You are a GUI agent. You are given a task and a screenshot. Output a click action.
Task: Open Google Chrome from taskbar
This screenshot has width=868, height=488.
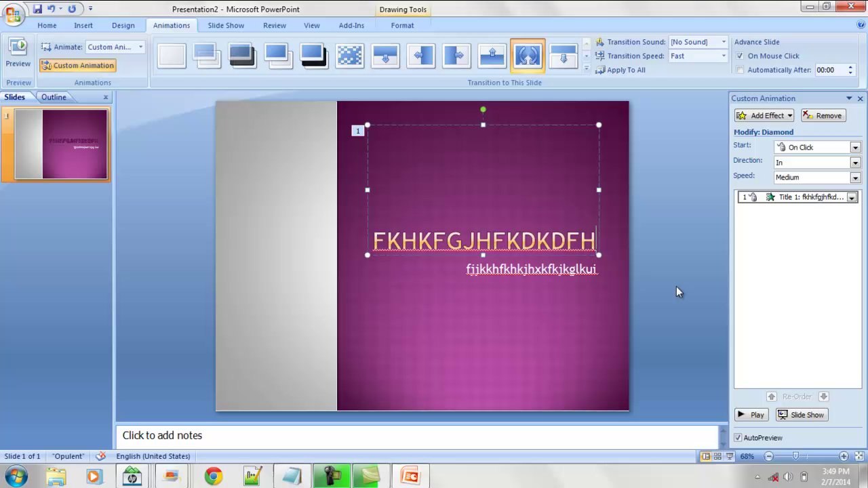click(x=213, y=476)
